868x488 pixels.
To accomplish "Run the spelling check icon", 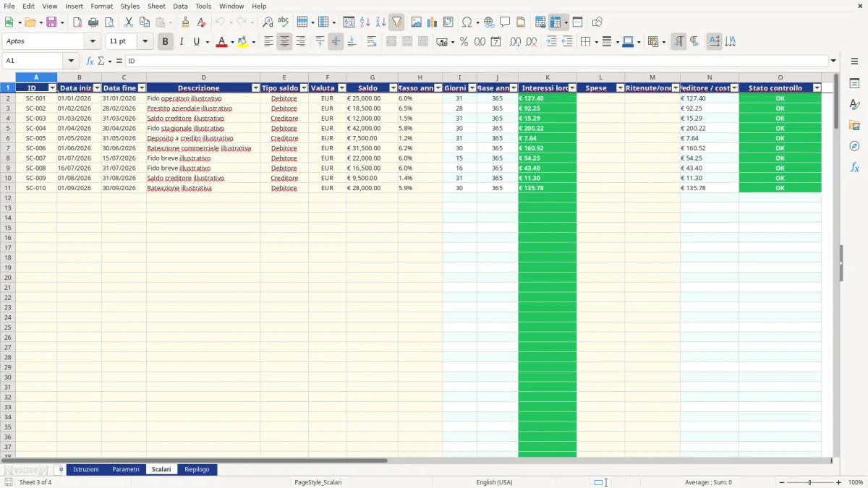I will (x=284, y=22).
